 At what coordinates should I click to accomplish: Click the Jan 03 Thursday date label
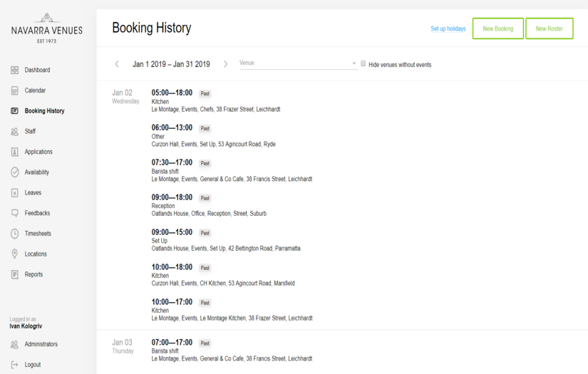(x=123, y=346)
